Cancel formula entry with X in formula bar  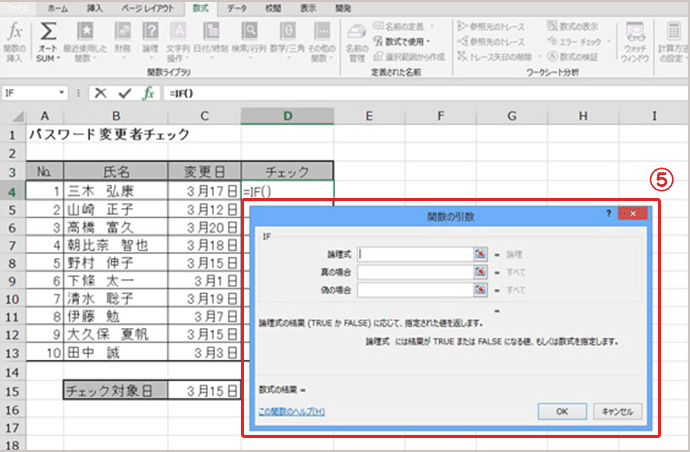pos(100,93)
